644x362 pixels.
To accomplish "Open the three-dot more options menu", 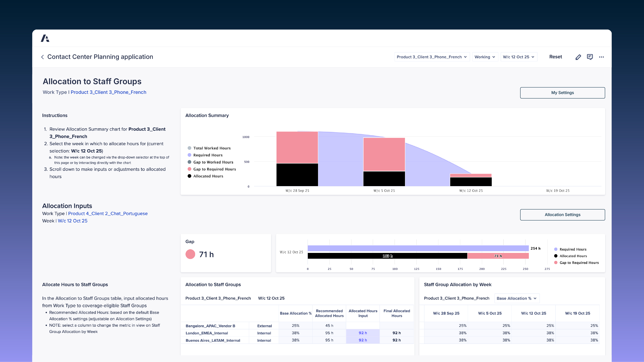I will coord(601,57).
